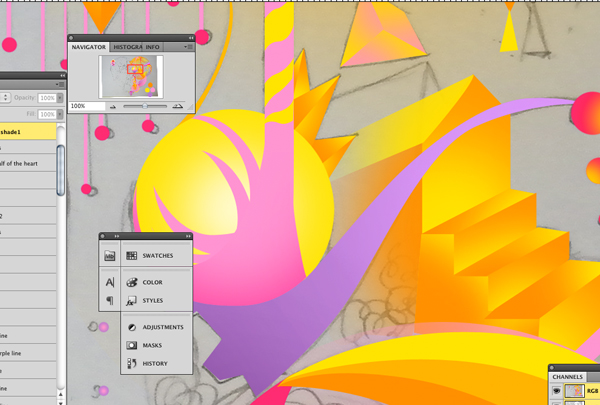Screen dimensions: 600x405
Task: Collapse the Layers panel group arrows
Action: 62,76
